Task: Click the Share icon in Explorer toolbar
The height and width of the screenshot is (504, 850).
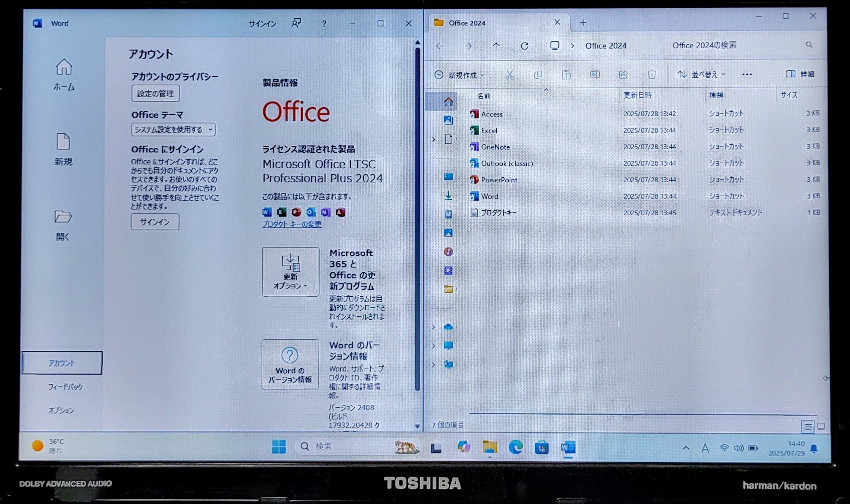Action: coord(623,75)
